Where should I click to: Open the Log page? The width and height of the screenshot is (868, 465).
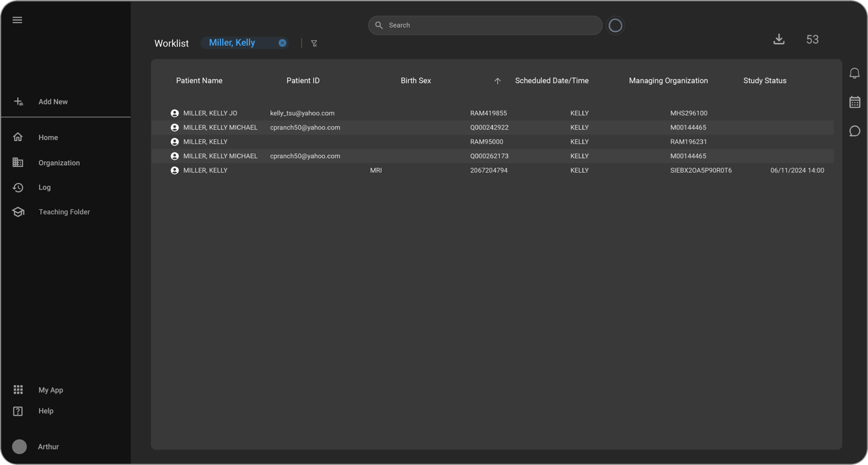pos(44,187)
